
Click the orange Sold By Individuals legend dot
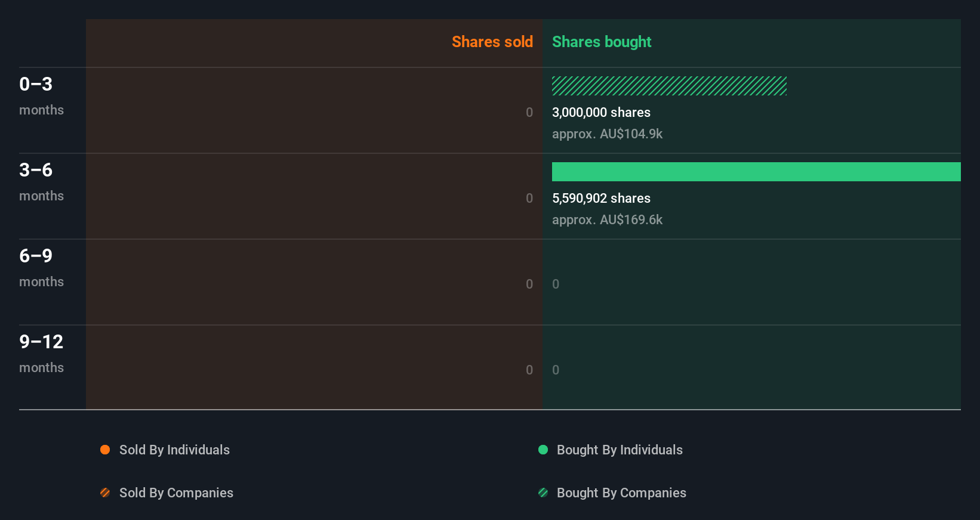pos(105,450)
